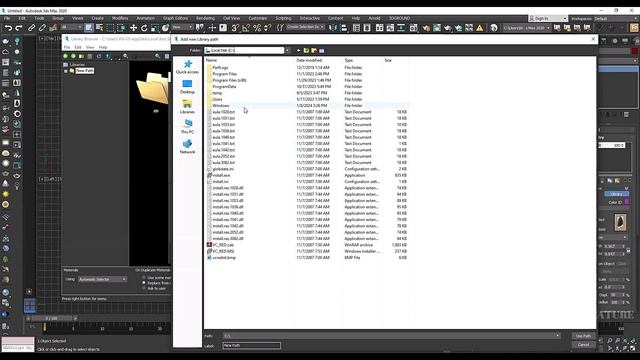This screenshot has height=360, width=640.
Task: Open the Using 'Automatic Selector' dropdown
Action: (x=102, y=279)
